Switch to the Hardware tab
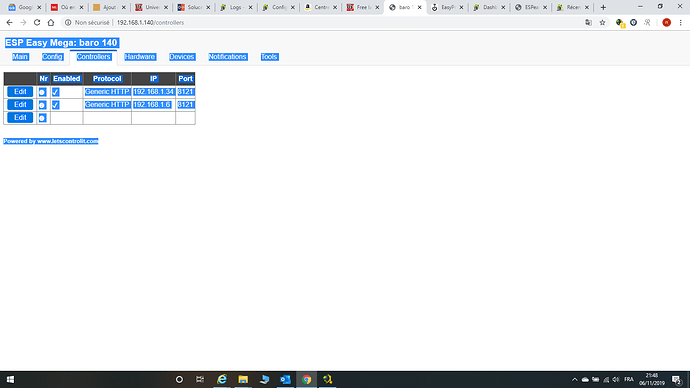Screen dimensions: 690x388 pos(139,57)
